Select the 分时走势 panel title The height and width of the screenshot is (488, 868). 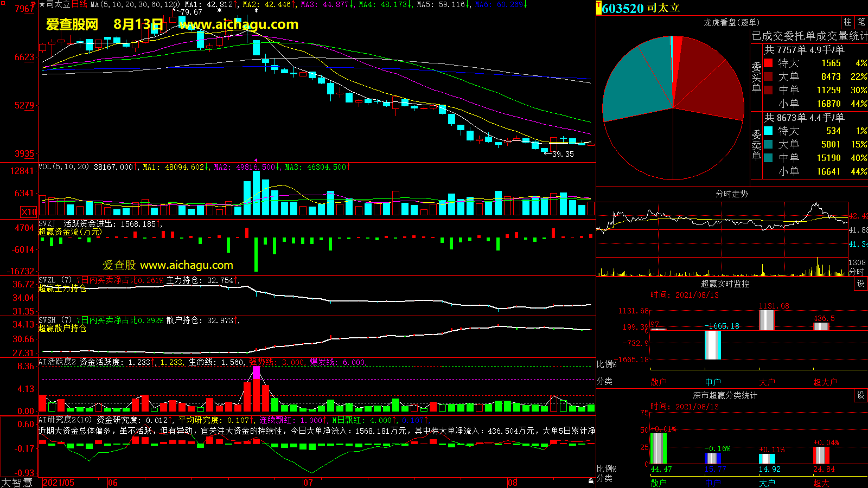[731, 194]
